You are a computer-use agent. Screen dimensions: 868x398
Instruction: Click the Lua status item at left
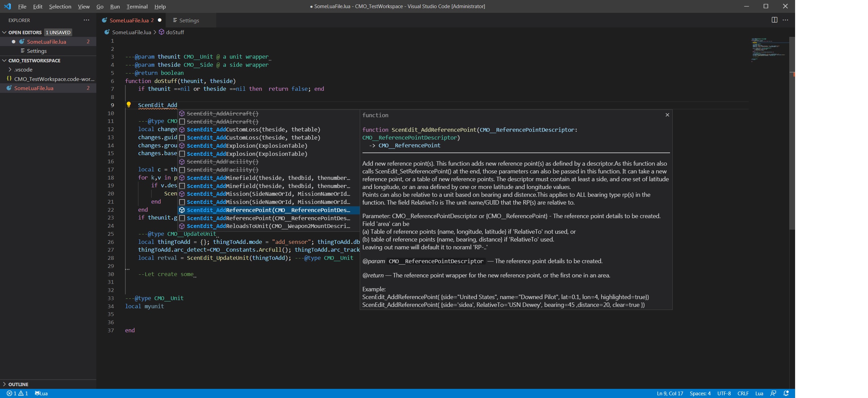[x=41, y=393]
